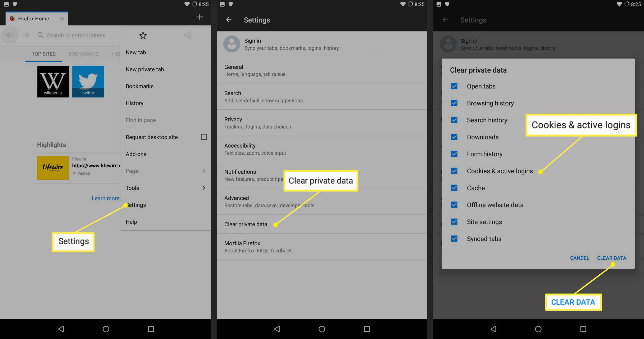The height and width of the screenshot is (339, 644).
Task: Tap the home circle button on device
Action: 321,329
